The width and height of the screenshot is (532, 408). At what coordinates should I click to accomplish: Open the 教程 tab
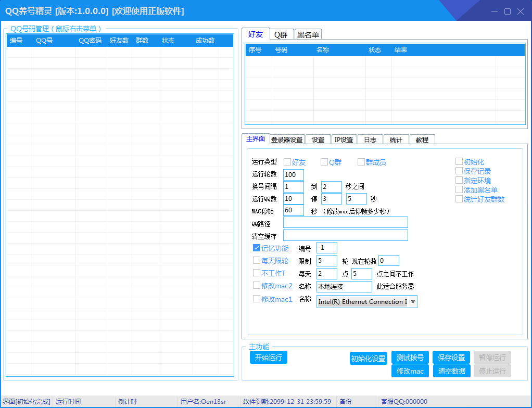pos(422,139)
